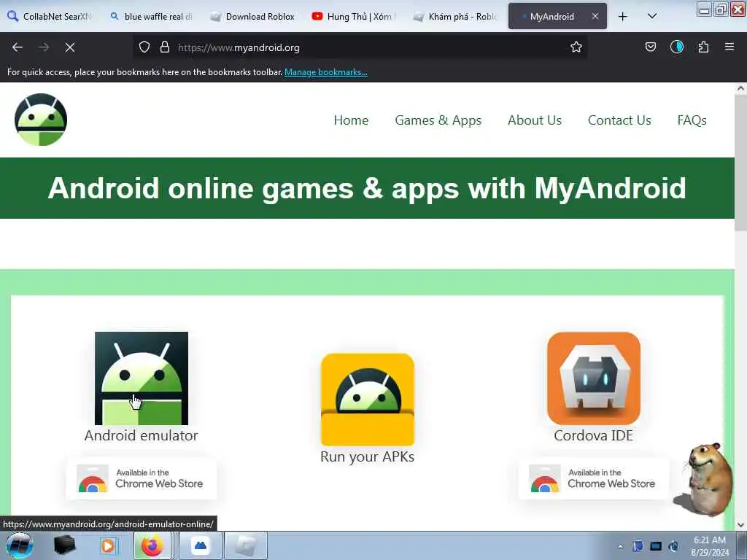Click the hamster mascot image
This screenshot has width=747, height=560.
[x=703, y=479]
